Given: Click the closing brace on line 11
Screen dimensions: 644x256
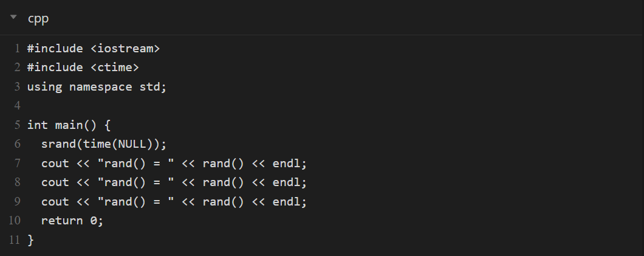Looking at the screenshot, I should click(30, 240).
